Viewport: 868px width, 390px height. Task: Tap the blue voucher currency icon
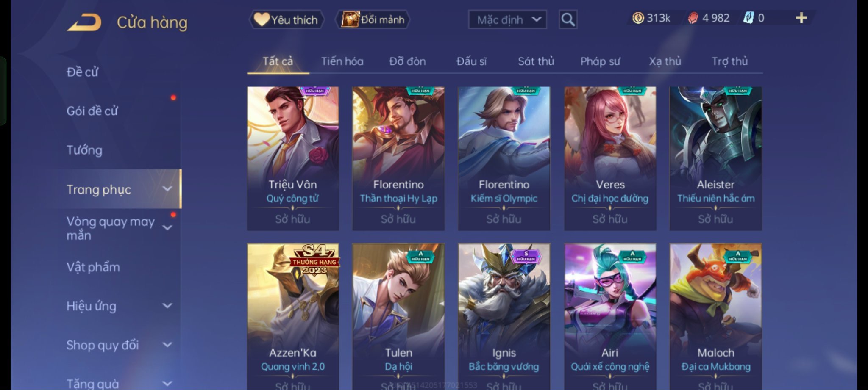[748, 18]
